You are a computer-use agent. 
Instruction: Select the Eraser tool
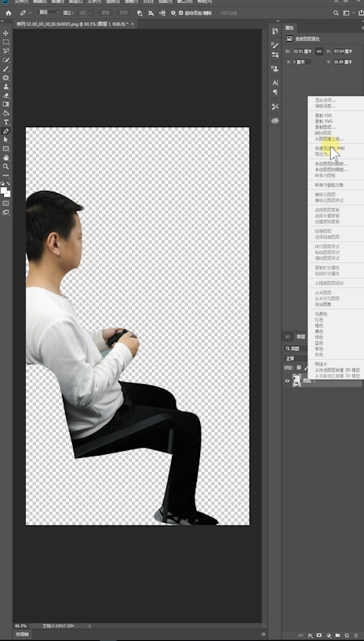pyautogui.click(x=5, y=96)
